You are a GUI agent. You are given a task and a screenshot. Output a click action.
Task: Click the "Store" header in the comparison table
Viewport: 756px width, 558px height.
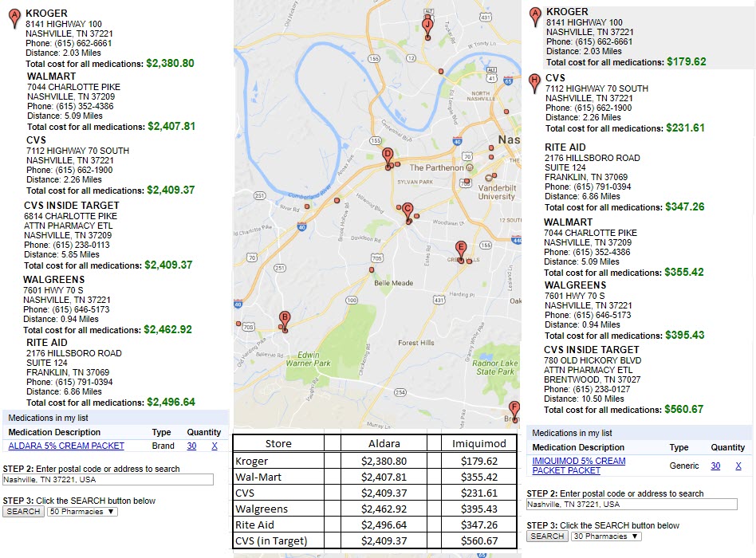[x=278, y=443]
